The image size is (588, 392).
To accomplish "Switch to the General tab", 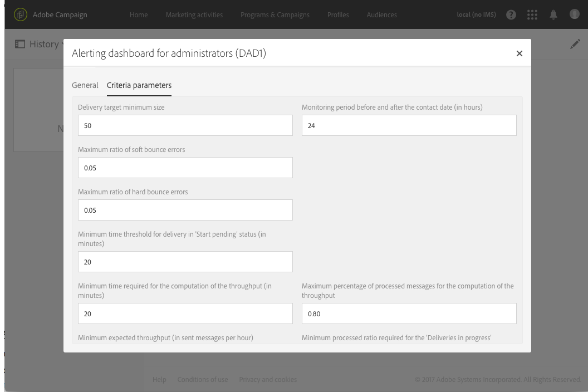I will 85,85.
